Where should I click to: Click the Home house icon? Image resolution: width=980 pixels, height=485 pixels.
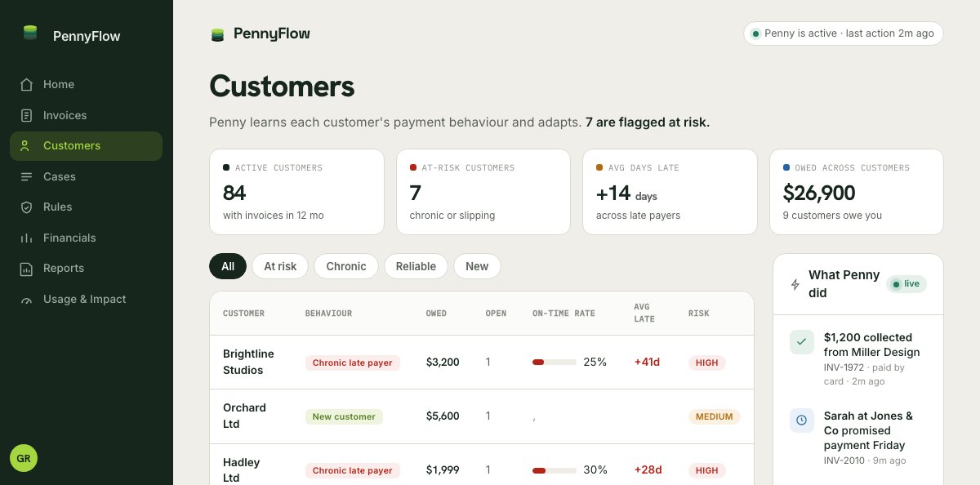26,84
